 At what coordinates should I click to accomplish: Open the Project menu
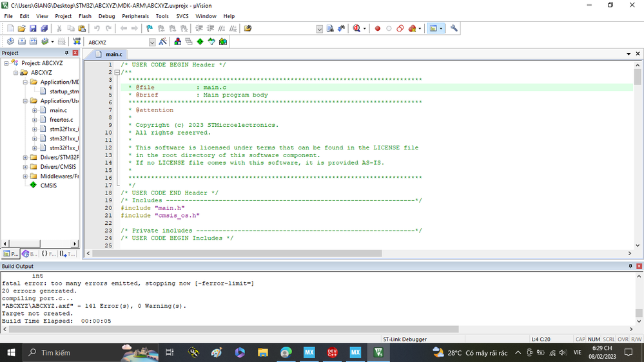coord(63,16)
